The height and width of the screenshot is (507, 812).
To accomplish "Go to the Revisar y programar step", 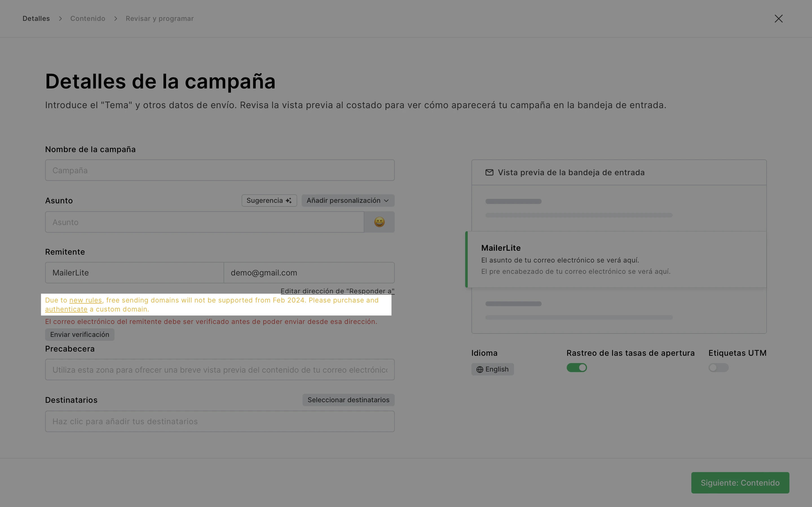I will point(159,18).
